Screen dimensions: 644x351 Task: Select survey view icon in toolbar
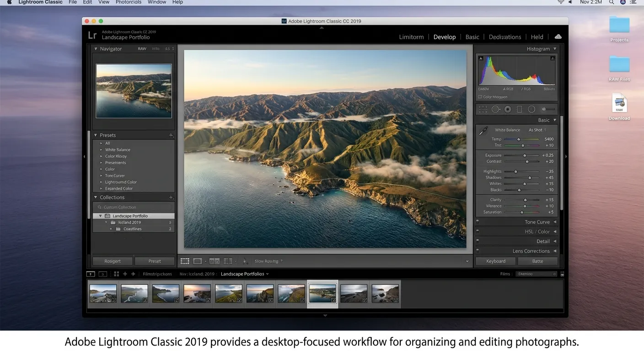[x=228, y=261]
